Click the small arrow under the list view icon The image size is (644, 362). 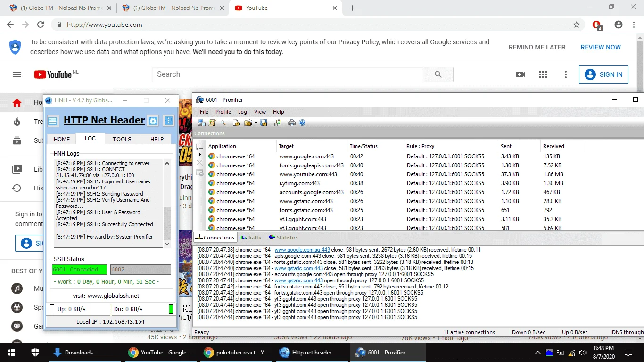[199, 155]
